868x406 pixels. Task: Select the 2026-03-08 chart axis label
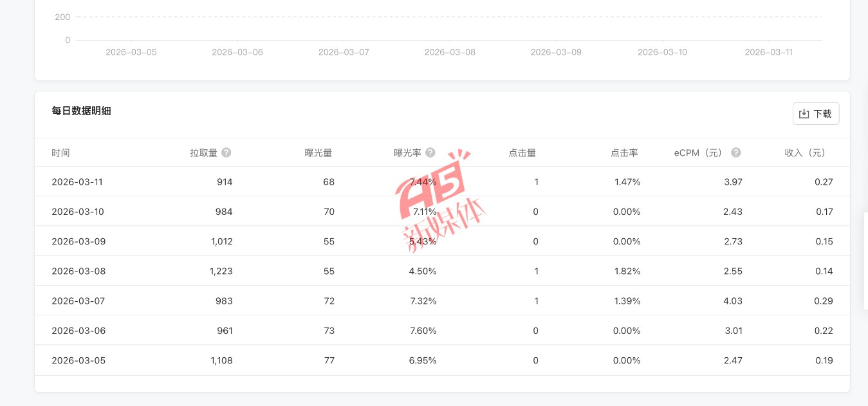[x=450, y=52]
